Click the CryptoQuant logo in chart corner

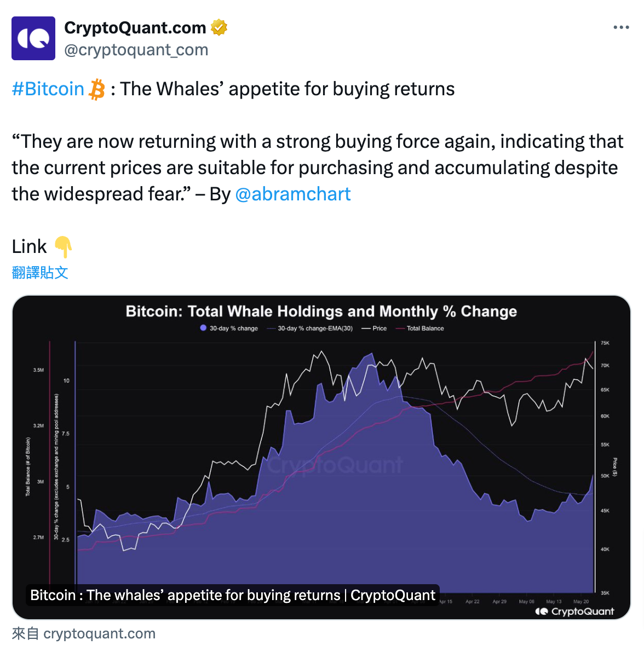tap(574, 611)
